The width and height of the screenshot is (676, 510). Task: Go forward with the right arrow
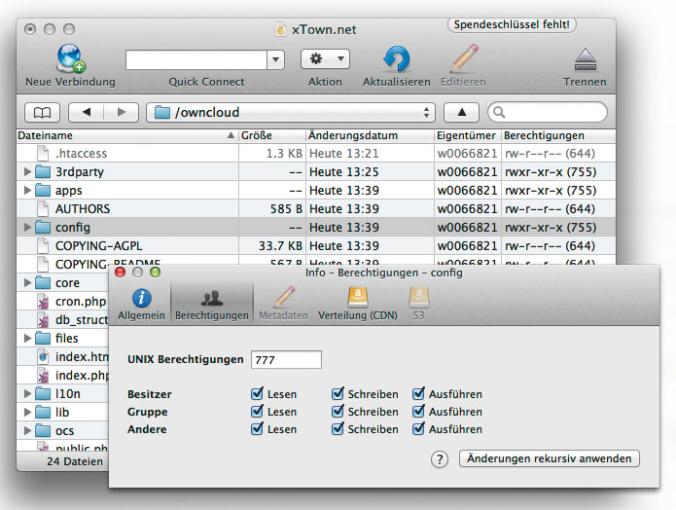tap(121, 113)
